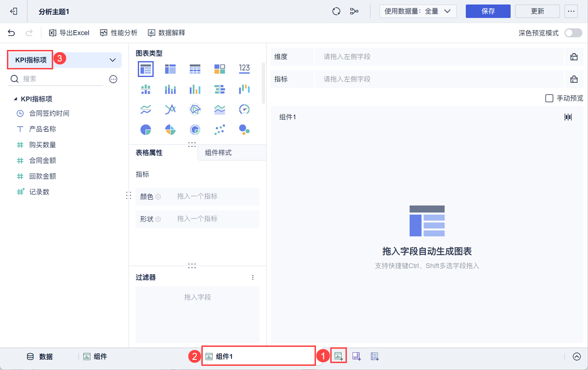Select the partitioned line chart type
The image size is (588, 370).
(145, 110)
